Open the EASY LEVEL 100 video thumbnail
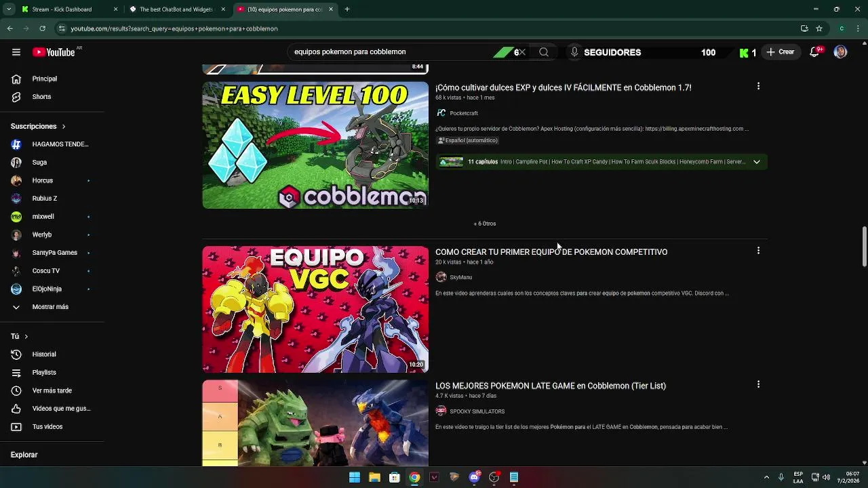Viewport: 868px width, 488px height. [x=315, y=145]
